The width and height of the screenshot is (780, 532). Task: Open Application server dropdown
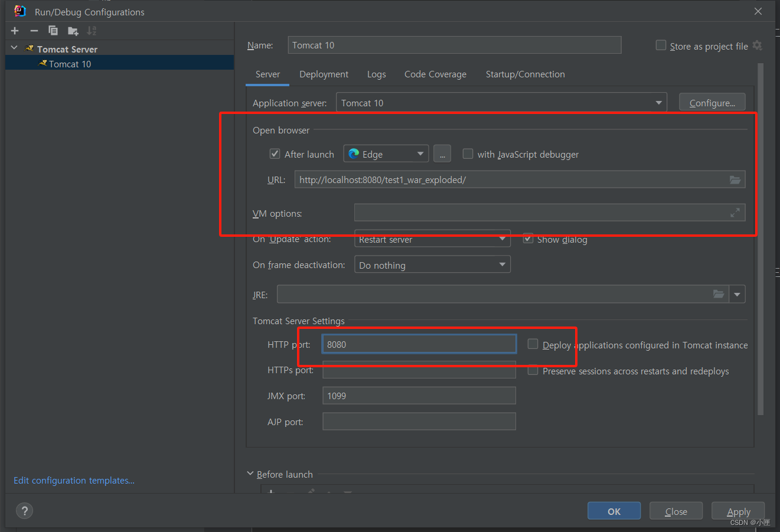(x=501, y=103)
